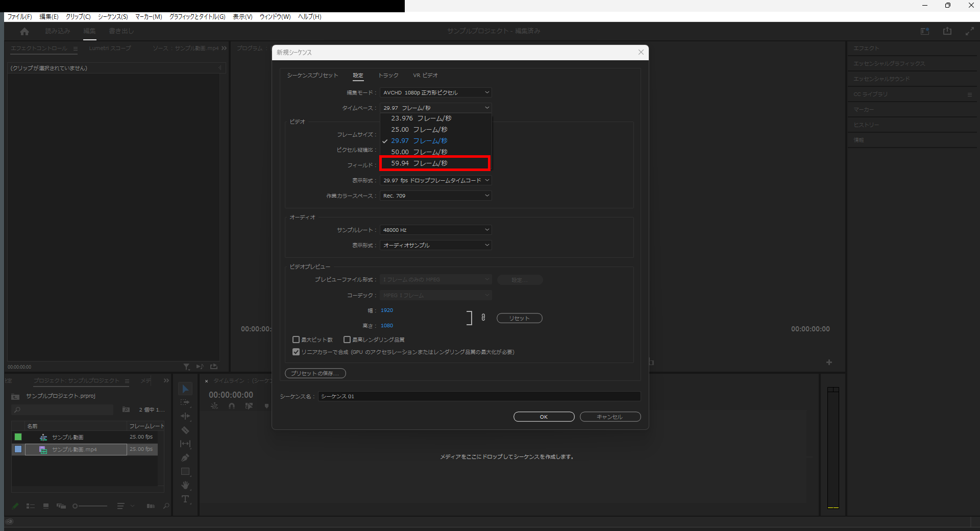Open the サンプルレート 48000 Hz dropdown

click(435, 230)
